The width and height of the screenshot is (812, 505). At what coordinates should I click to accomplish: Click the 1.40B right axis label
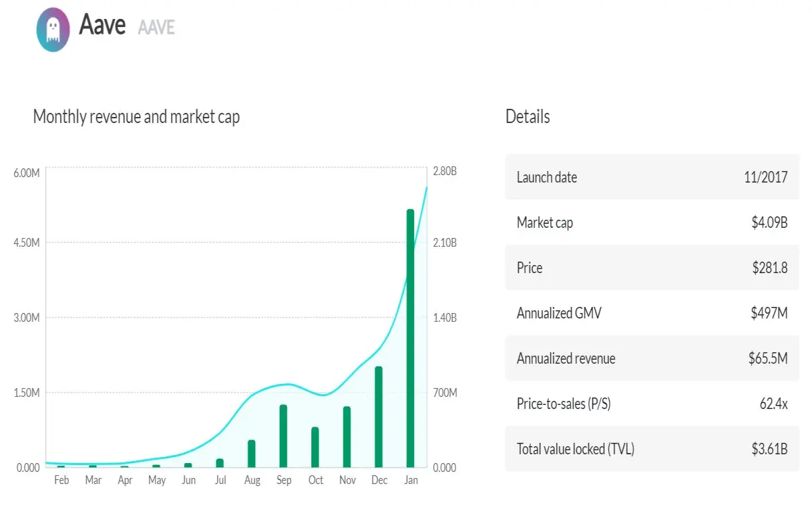445,318
